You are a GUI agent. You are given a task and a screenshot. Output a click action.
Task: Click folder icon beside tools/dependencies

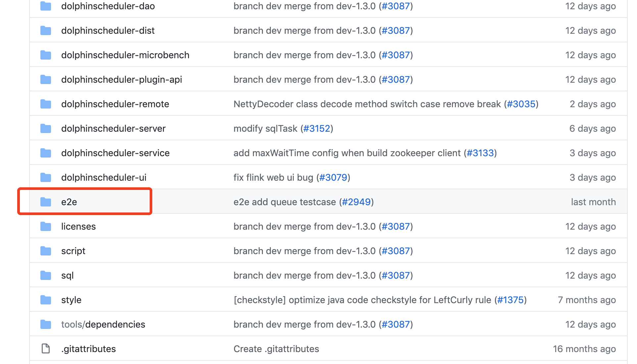[46, 324]
